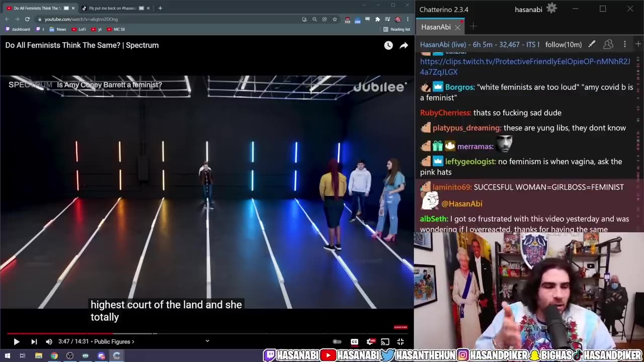The height and width of the screenshot is (362, 644).
Task: Seek on the red video progress bar
Action: coord(59,333)
